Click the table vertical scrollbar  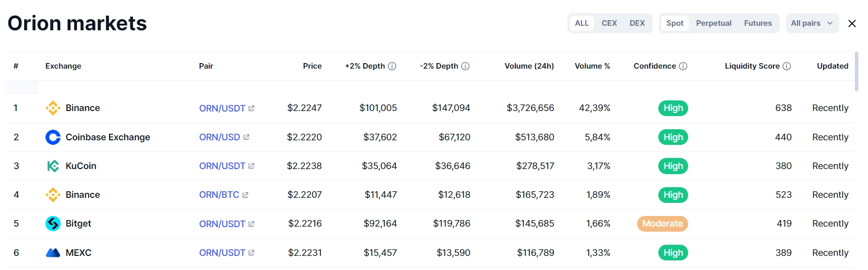(856, 71)
